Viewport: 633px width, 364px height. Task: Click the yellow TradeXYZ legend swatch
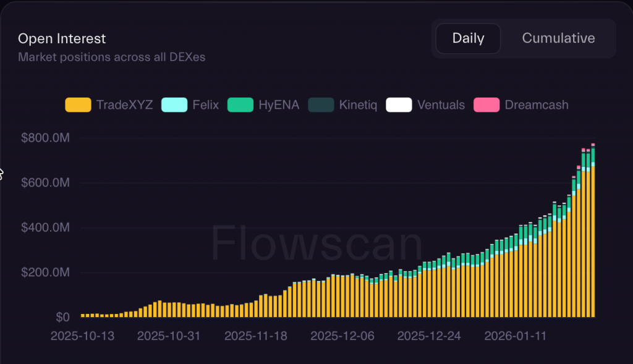(x=78, y=105)
